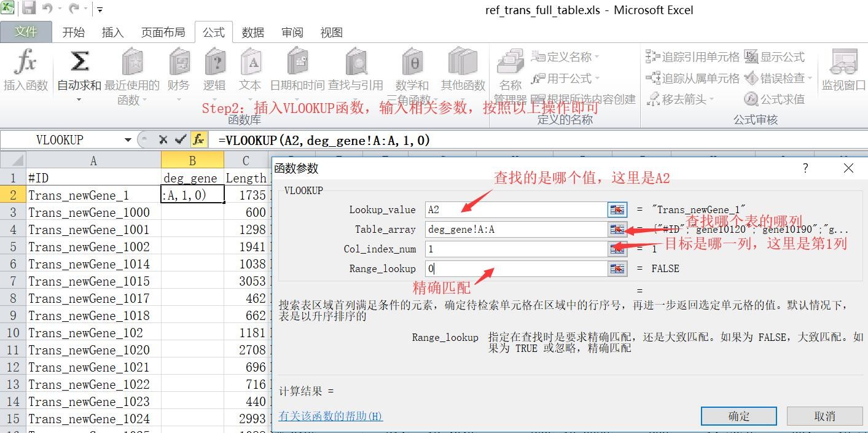
Task: Click the Show Formulas (显示公式) toggle
Action: coord(775,57)
